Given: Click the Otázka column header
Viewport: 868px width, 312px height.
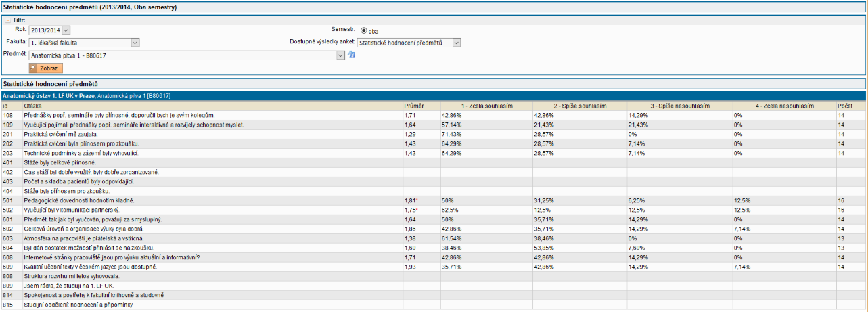Looking at the screenshot, I should (32, 106).
